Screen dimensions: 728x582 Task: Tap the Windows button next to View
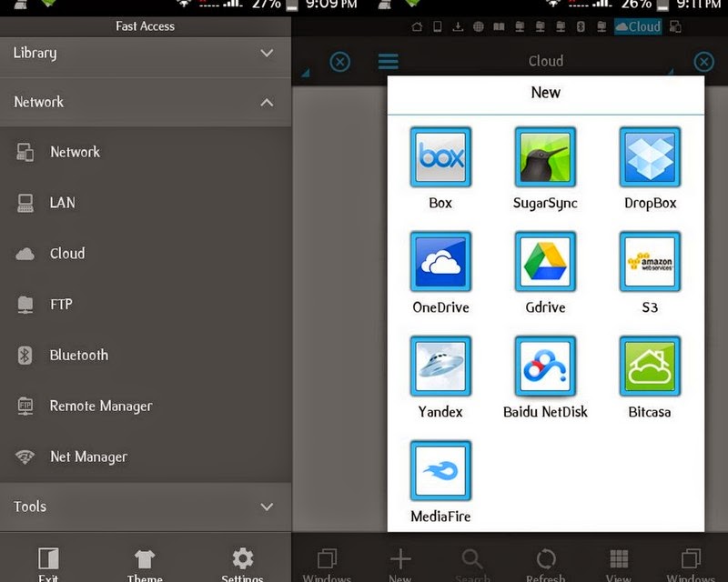tap(692, 565)
